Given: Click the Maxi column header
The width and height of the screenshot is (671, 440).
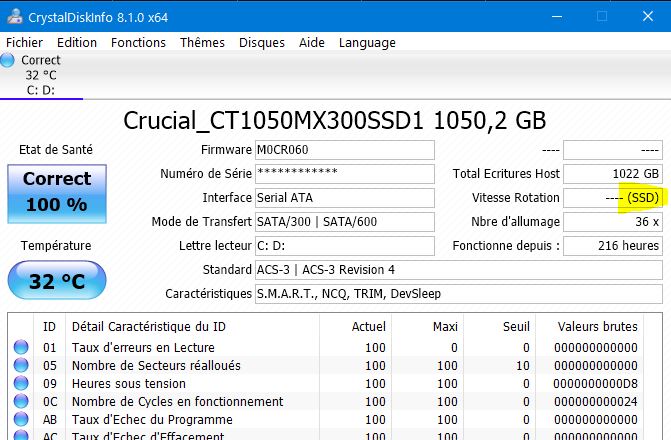Looking at the screenshot, I should [x=428, y=327].
